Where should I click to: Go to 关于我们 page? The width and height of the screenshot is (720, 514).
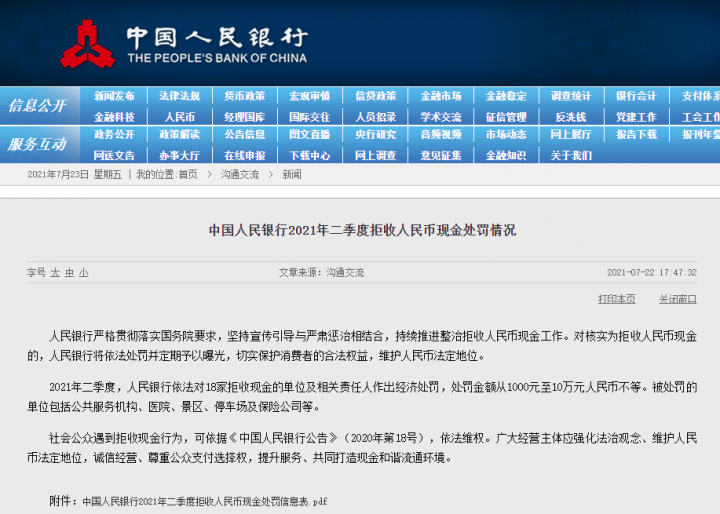coord(571,156)
